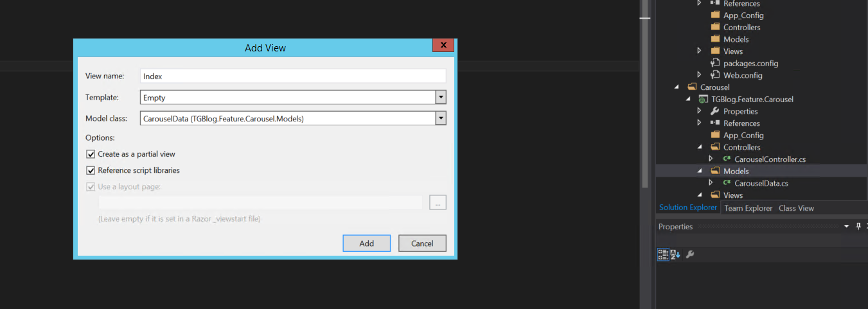Expand the CarouselData.cs node
Screen dimensions: 868x309
(x=711, y=183)
